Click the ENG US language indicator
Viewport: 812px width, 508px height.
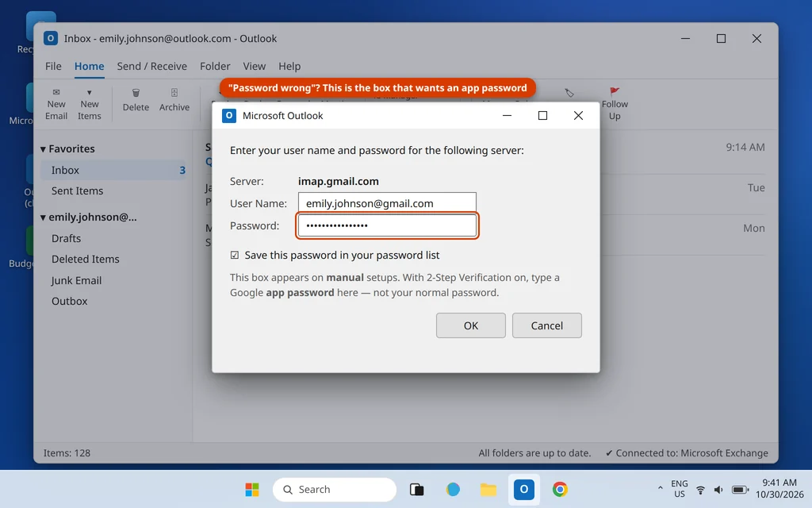(679, 489)
